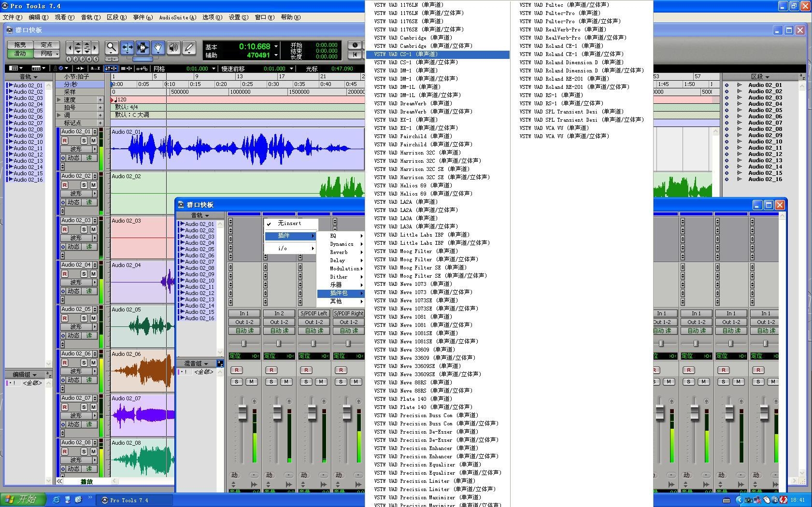Add marker with plus button on 标记点 row
Image resolution: width=812 pixels, height=507 pixels.
(x=100, y=123)
